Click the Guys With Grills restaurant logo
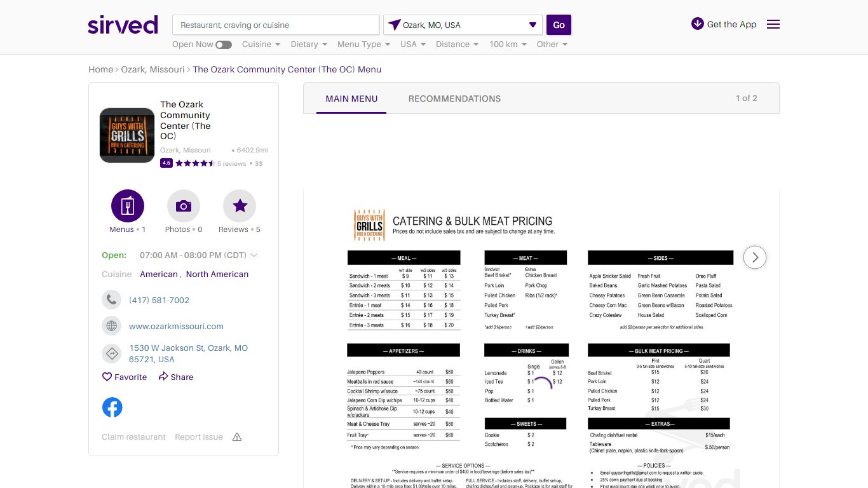 click(x=127, y=135)
